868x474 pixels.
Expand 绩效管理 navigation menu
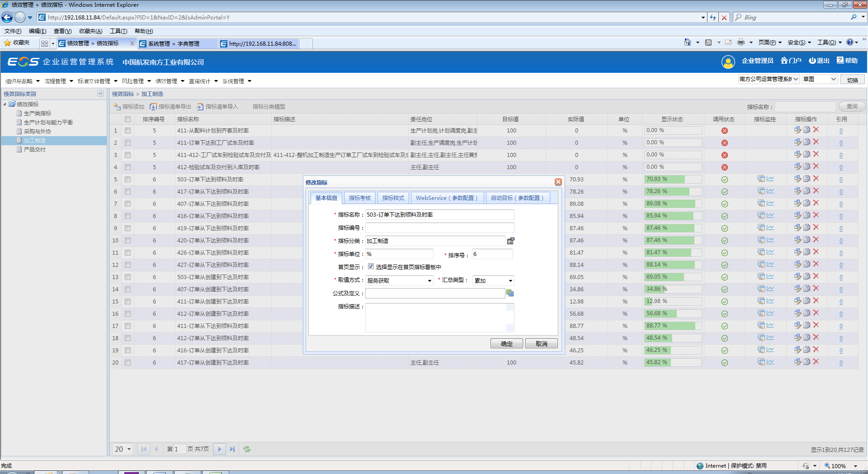170,81
